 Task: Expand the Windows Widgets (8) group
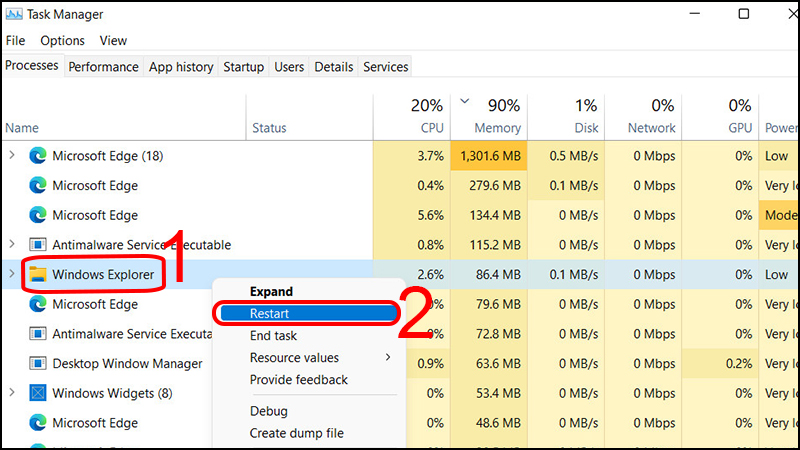[x=12, y=392]
